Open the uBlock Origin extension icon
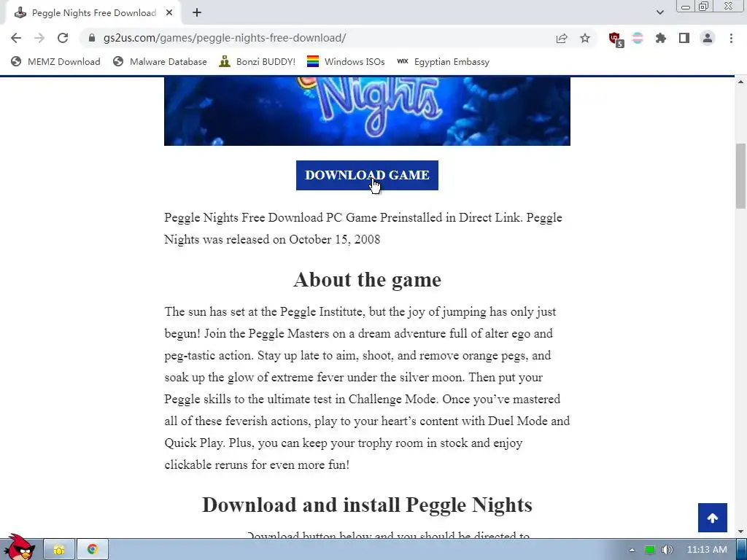 pos(616,39)
